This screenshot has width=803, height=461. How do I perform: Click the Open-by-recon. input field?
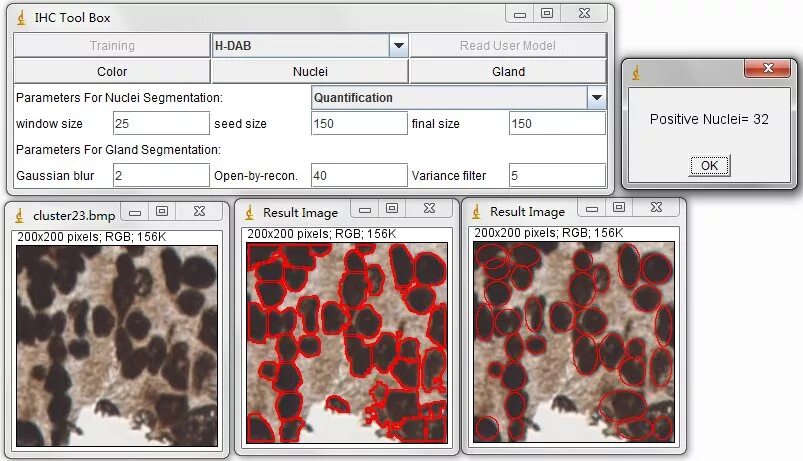[x=359, y=176]
